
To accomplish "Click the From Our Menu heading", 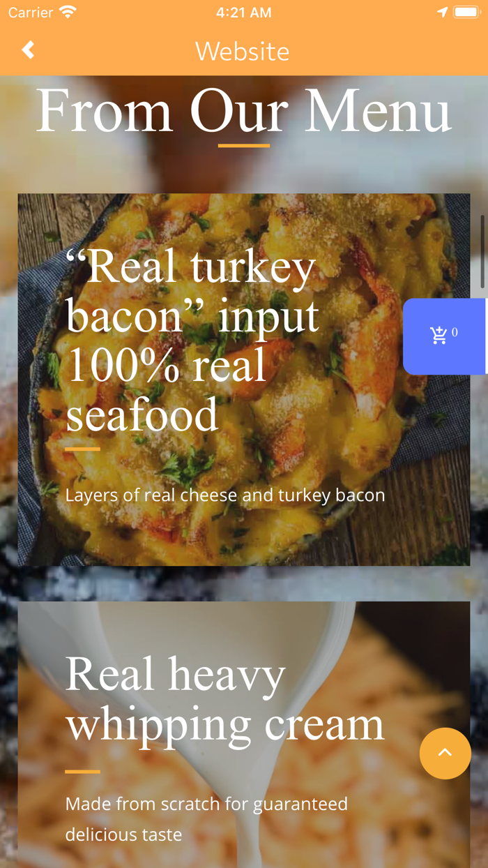I will coord(244,110).
